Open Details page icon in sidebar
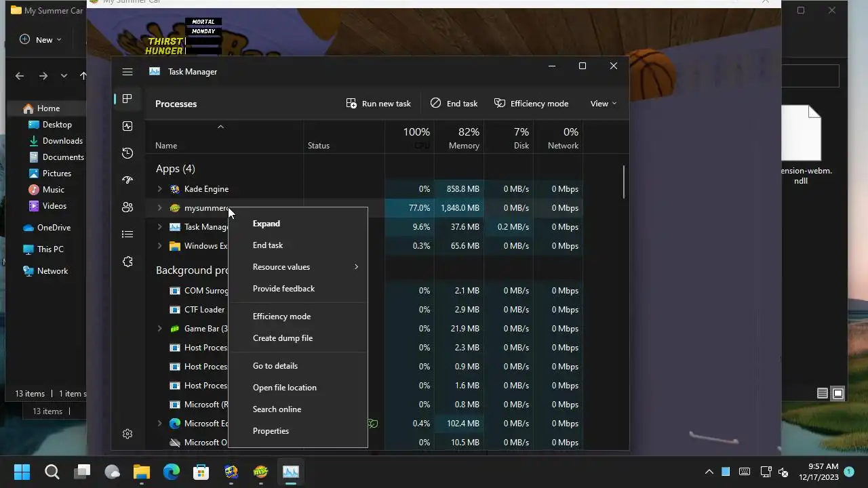868x488 pixels. coord(127,235)
